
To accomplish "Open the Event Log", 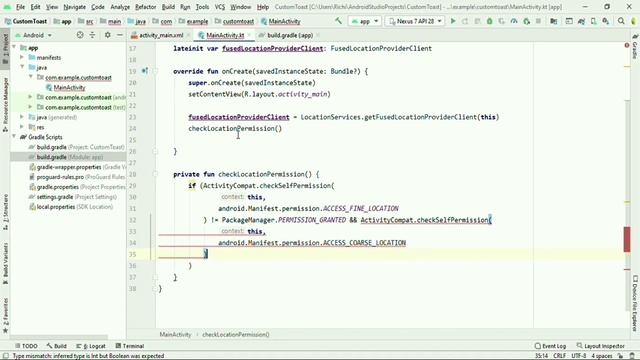I will tap(551, 346).
